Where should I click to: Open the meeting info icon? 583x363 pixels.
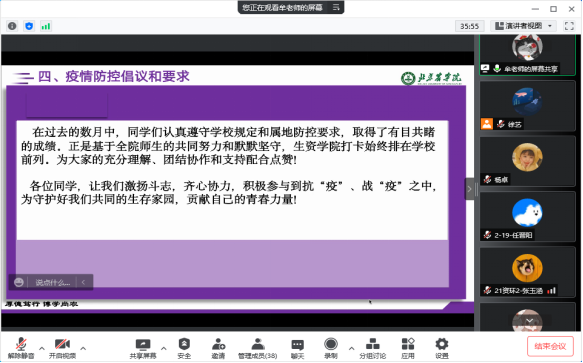coord(12,26)
